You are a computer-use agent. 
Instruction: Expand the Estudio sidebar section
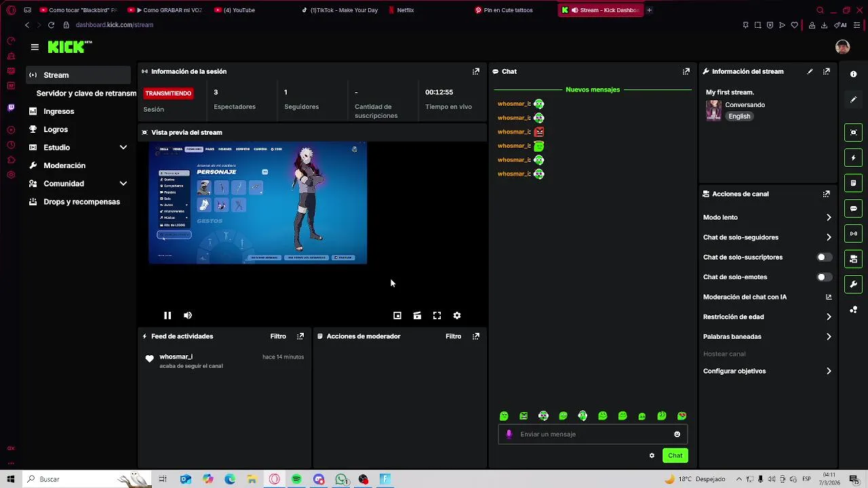click(x=123, y=148)
